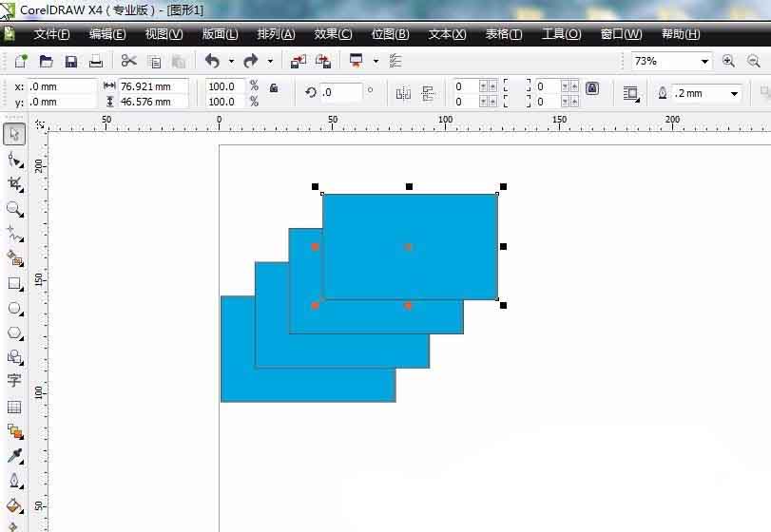Redo the last action
This screenshot has height=532, width=771.
[251, 61]
